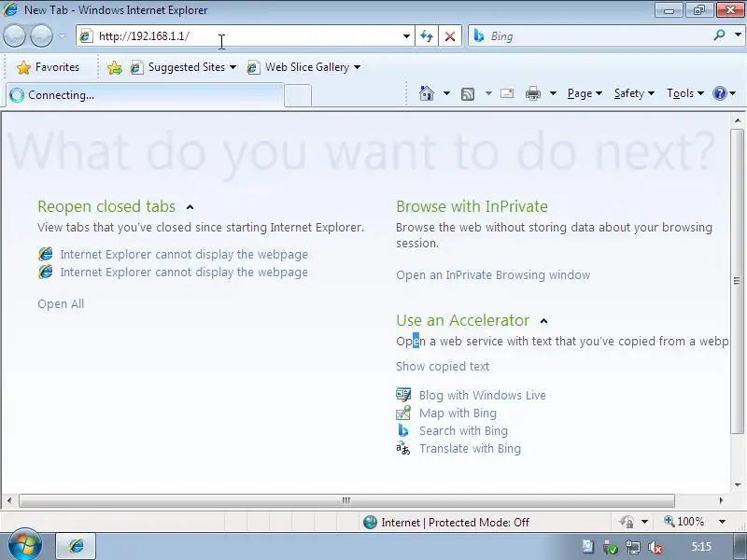This screenshot has height=560, width=747.
Task: Open a new blank tab button
Action: point(298,95)
